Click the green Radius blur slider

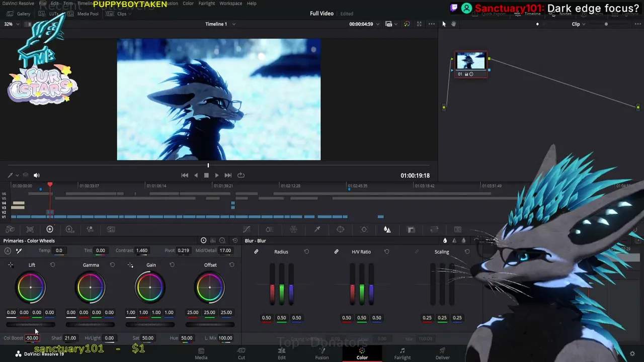click(282, 284)
